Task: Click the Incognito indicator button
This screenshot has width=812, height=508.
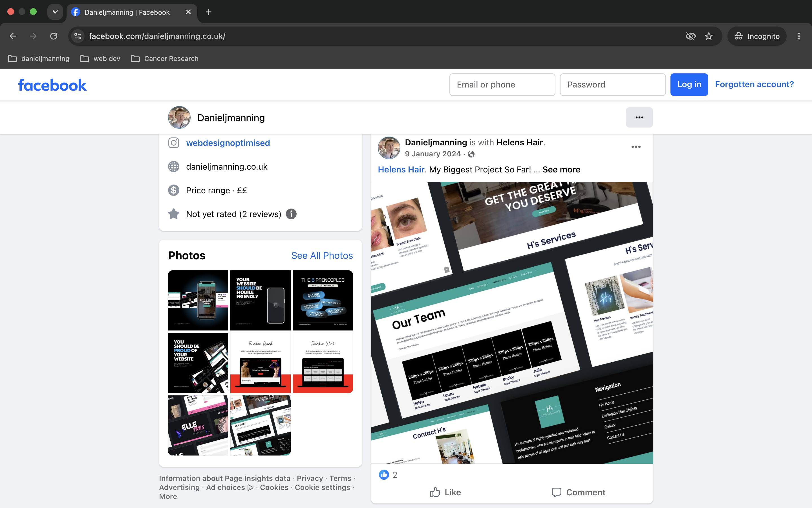Action: [757, 36]
